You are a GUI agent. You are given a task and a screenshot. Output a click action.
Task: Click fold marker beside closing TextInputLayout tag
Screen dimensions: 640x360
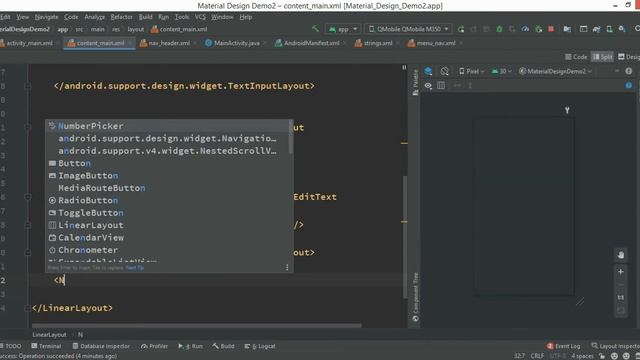[27, 86]
